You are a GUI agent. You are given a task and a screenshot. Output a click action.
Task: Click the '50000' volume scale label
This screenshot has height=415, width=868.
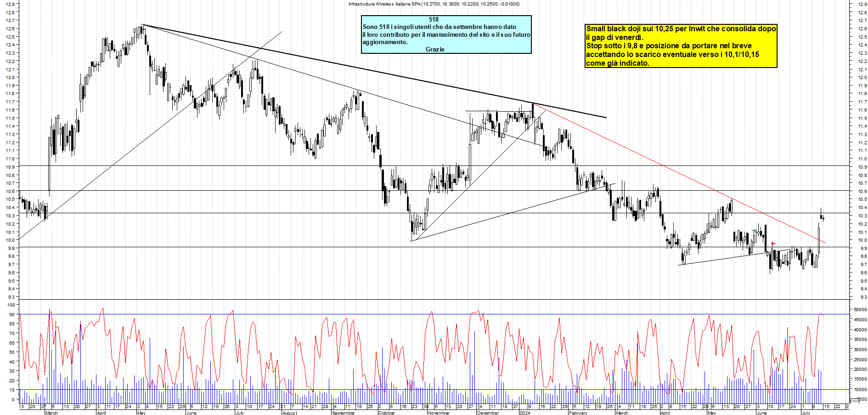click(860, 310)
